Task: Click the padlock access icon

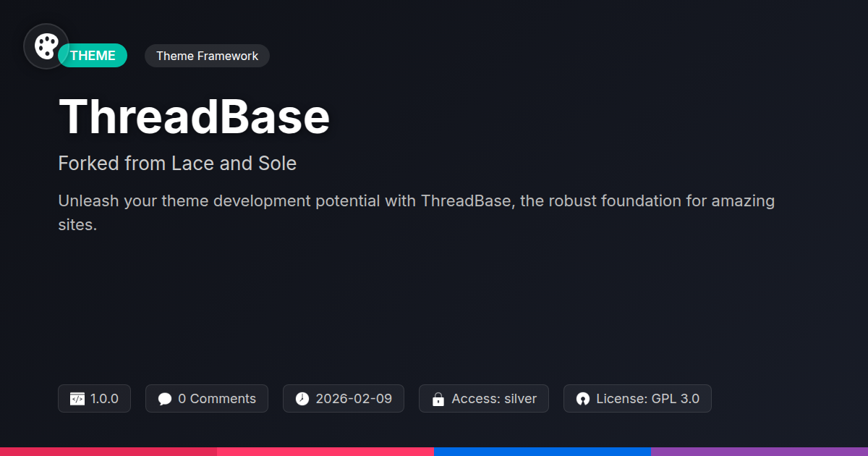Action: click(438, 399)
